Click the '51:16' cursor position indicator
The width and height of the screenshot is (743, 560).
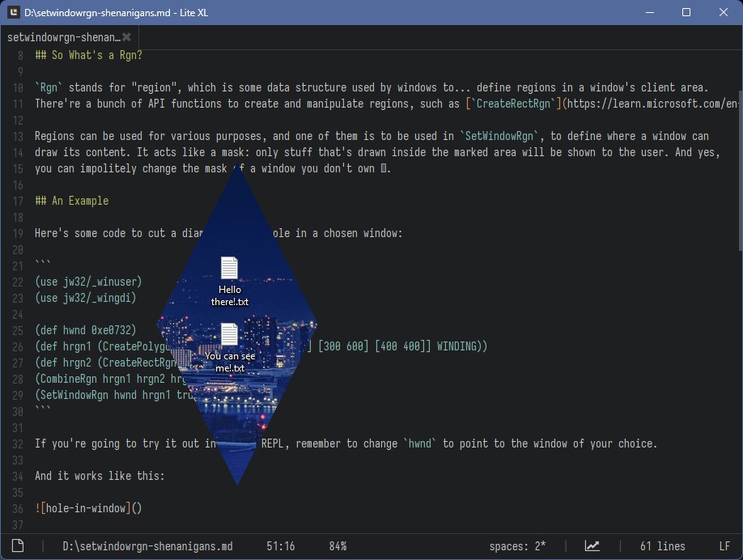(281, 546)
